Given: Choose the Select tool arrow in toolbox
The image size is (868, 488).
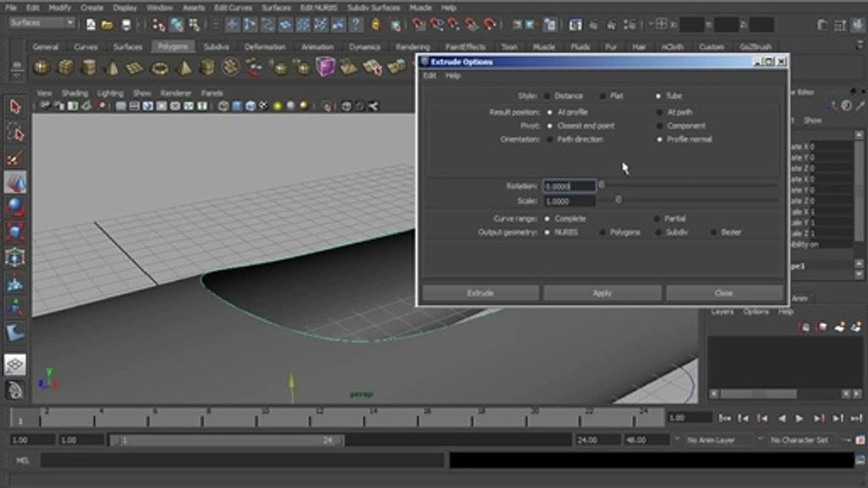Looking at the screenshot, I should click(15, 107).
